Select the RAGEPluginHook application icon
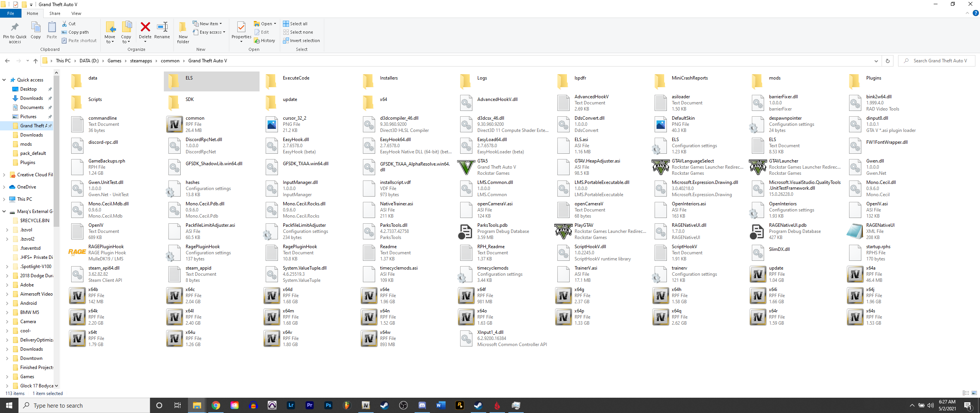Image resolution: width=980 pixels, height=413 pixels. point(77,252)
